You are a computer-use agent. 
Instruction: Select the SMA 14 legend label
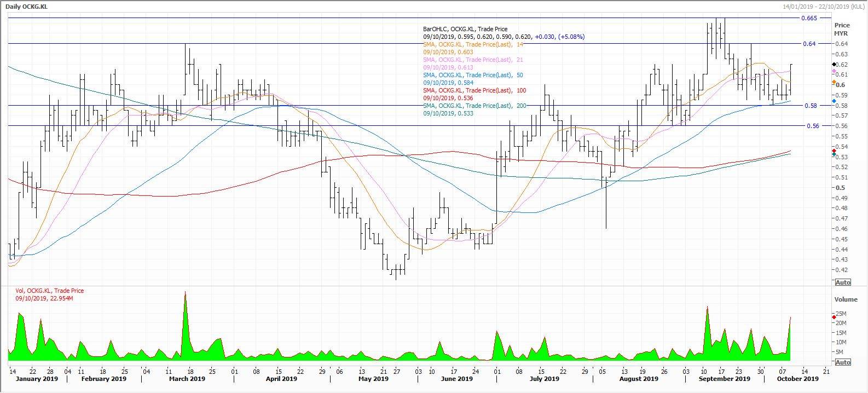tap(473, 44)
